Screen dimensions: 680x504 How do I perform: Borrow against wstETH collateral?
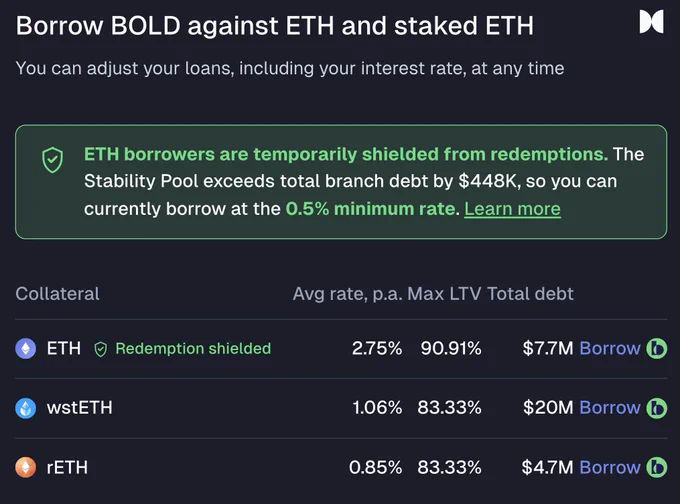[610, 408]
